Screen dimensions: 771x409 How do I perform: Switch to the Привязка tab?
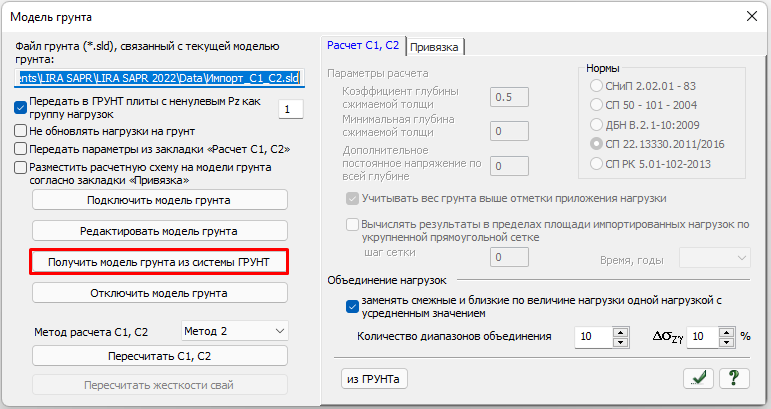tap(435, 46)
